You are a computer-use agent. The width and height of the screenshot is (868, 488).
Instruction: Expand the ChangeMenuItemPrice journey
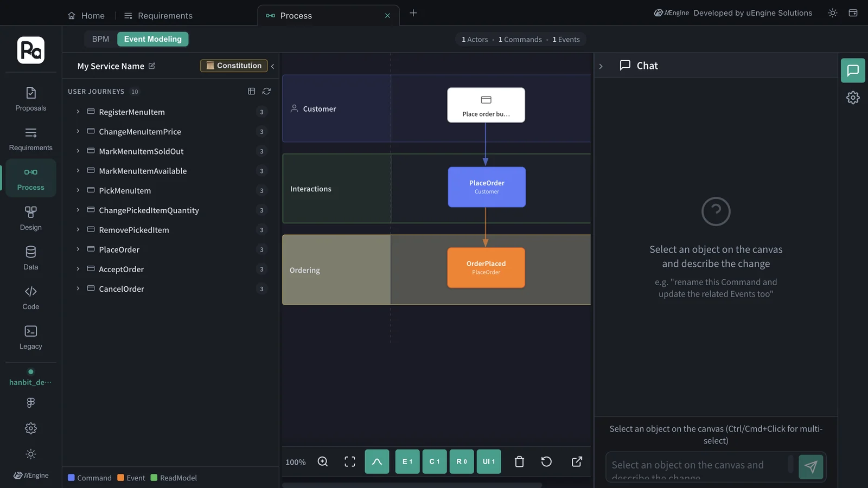point(78,131)
